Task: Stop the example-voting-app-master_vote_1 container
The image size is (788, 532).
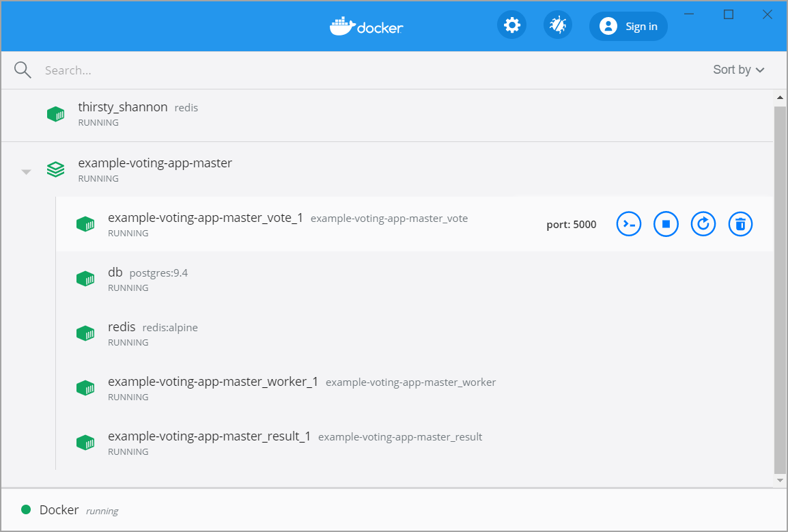Action: click(666, 223)
